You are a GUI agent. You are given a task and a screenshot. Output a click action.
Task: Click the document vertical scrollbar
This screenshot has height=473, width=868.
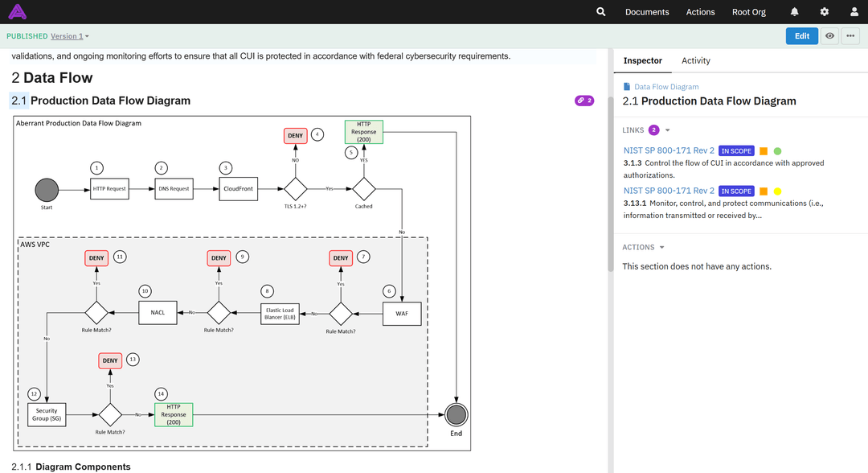click(x=611, y=184)
